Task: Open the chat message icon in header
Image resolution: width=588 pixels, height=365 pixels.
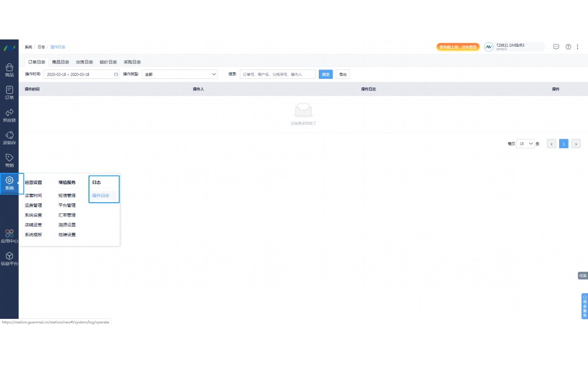Action: (556, 47)
